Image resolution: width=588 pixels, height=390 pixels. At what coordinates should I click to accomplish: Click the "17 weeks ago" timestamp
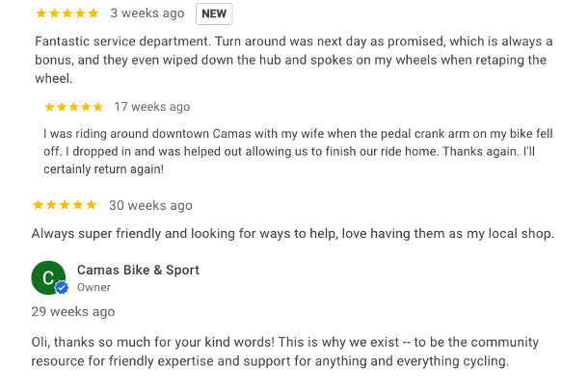(x=152, y=107)
